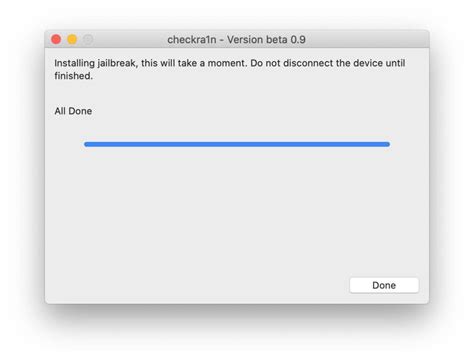Click the greyed-out zoom window button
The height and width of the screenshot is (363, 474).
coord(88,39)
